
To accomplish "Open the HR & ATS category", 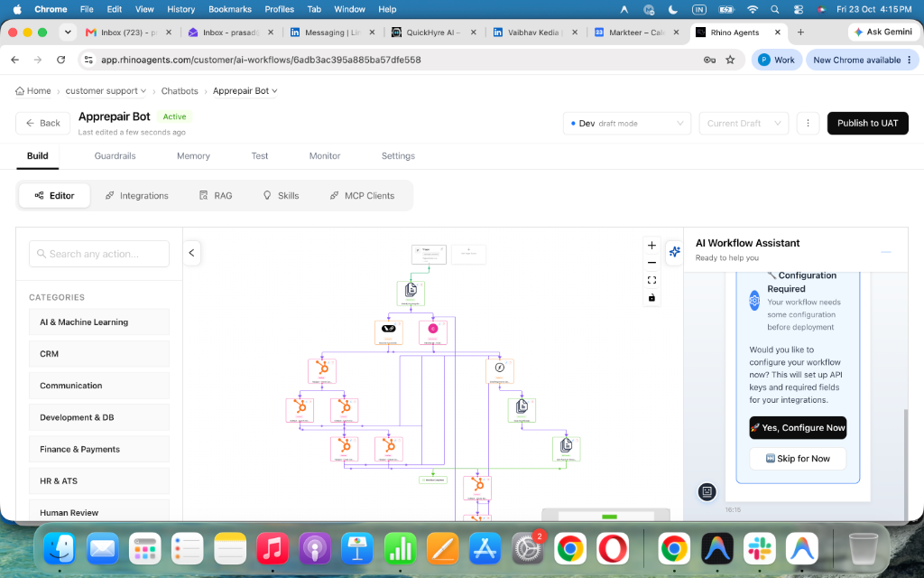I will pos(99,481).
